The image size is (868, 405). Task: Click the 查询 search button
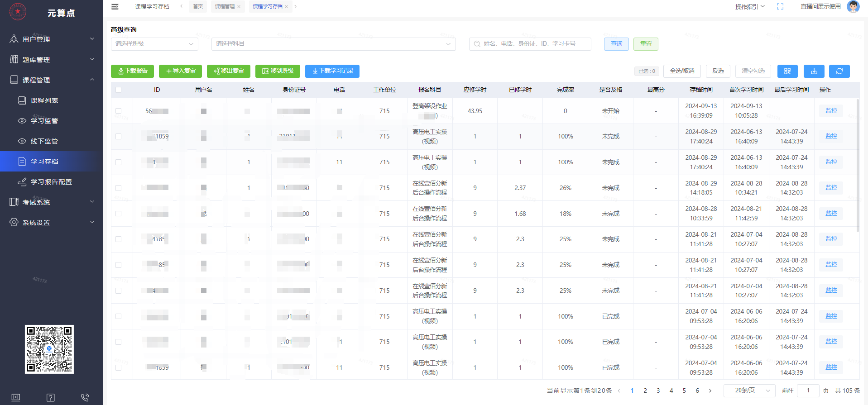click(x=616, y=44)
